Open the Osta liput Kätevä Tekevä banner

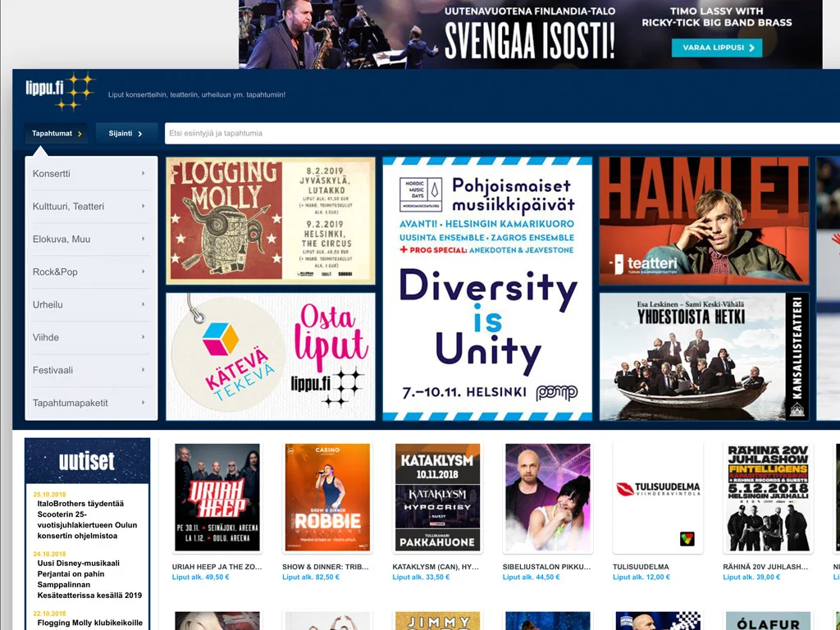tap(271, 356)
